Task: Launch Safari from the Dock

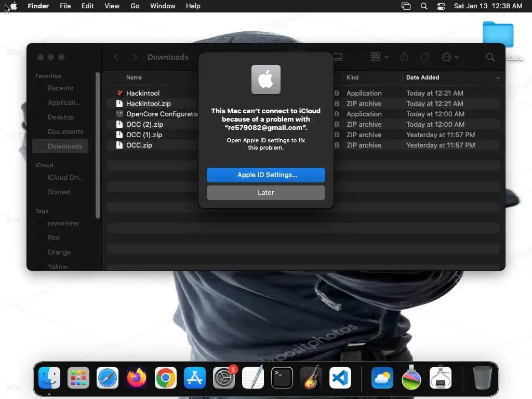Action: click(x=108, y=378)
